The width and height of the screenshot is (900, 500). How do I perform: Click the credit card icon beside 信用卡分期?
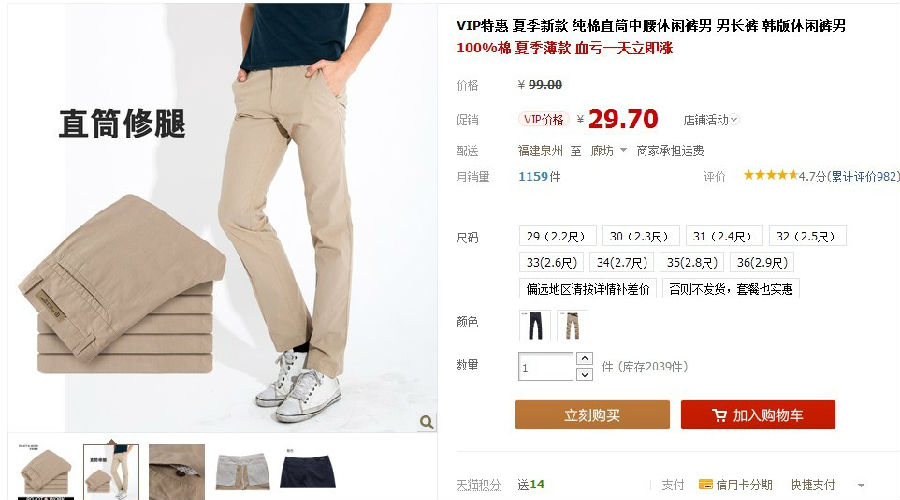pyautogui.click(x=705, y=484)
